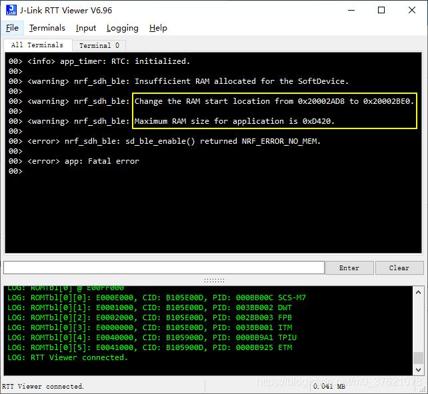Click the log panel scroll down arrow
The image size is (428, 394).
[x=418, y=370]
